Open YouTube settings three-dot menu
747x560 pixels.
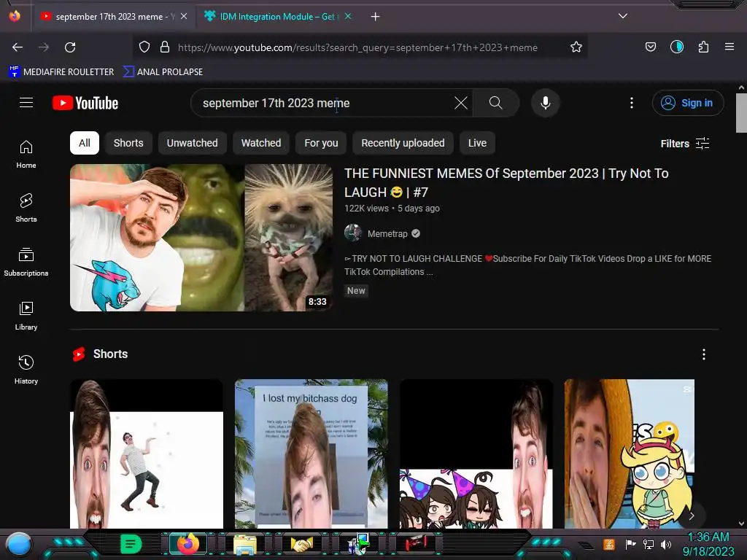click(632, 103)
